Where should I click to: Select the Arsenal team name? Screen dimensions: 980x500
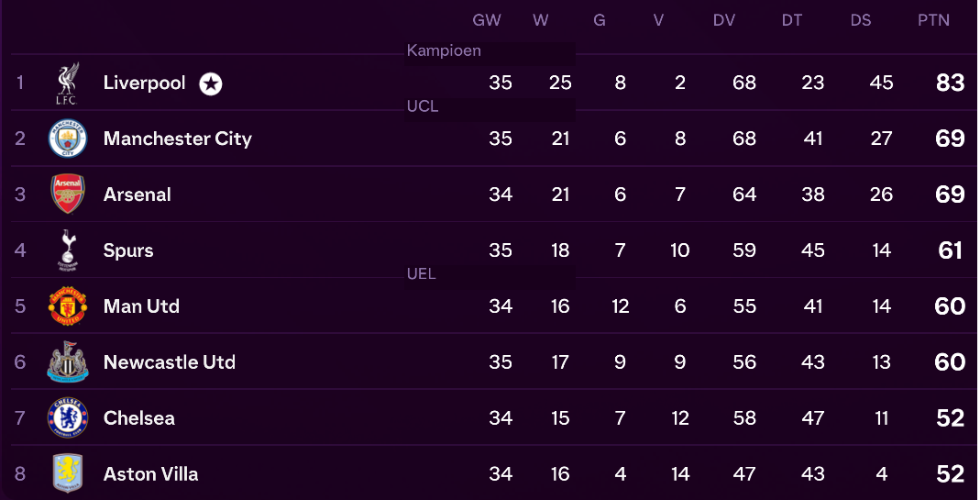[137, 194]
